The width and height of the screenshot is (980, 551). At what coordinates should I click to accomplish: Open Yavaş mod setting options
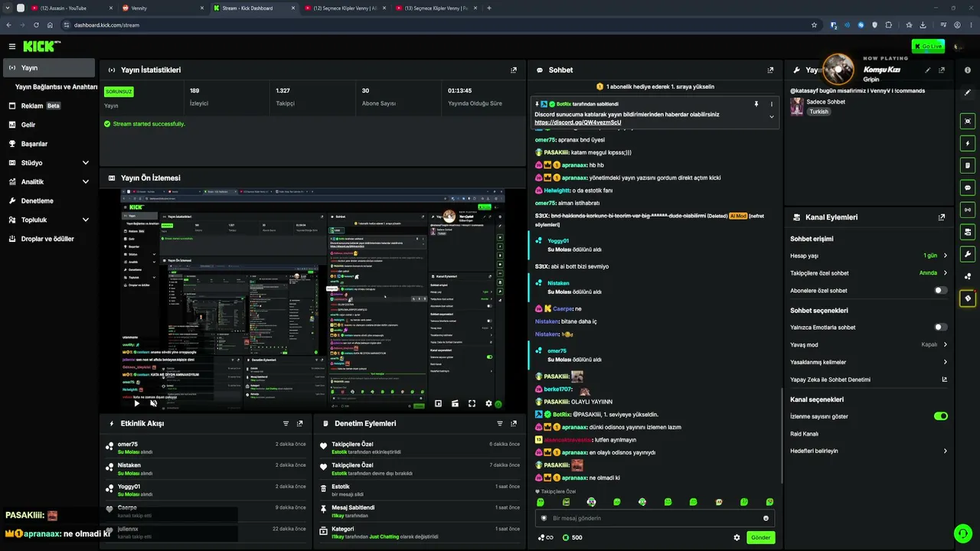(869, 345)
